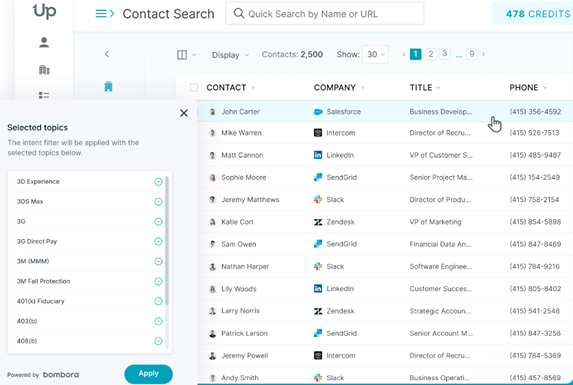Click Sophie Moore's avatar
573x385 pixels.
tap(212, 178)
